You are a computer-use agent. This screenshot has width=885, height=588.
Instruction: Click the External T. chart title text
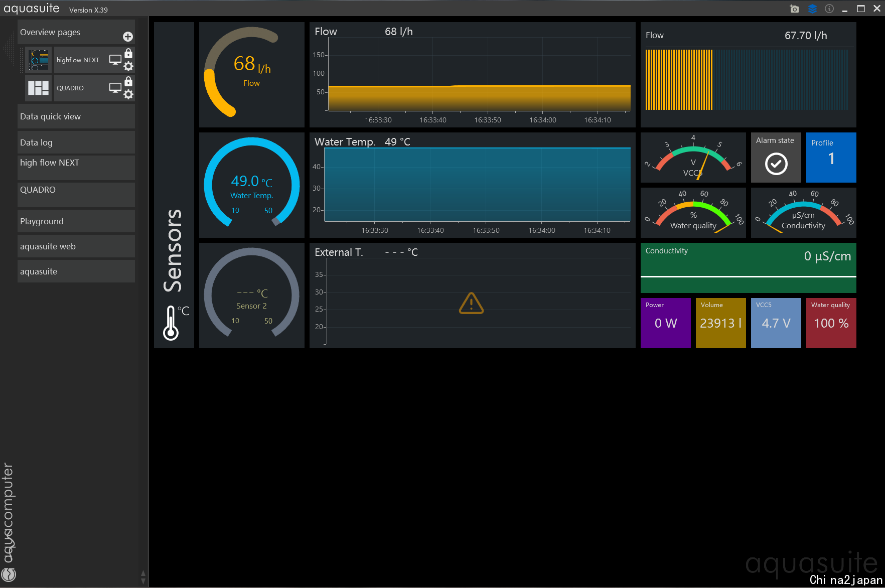point(339,252)
